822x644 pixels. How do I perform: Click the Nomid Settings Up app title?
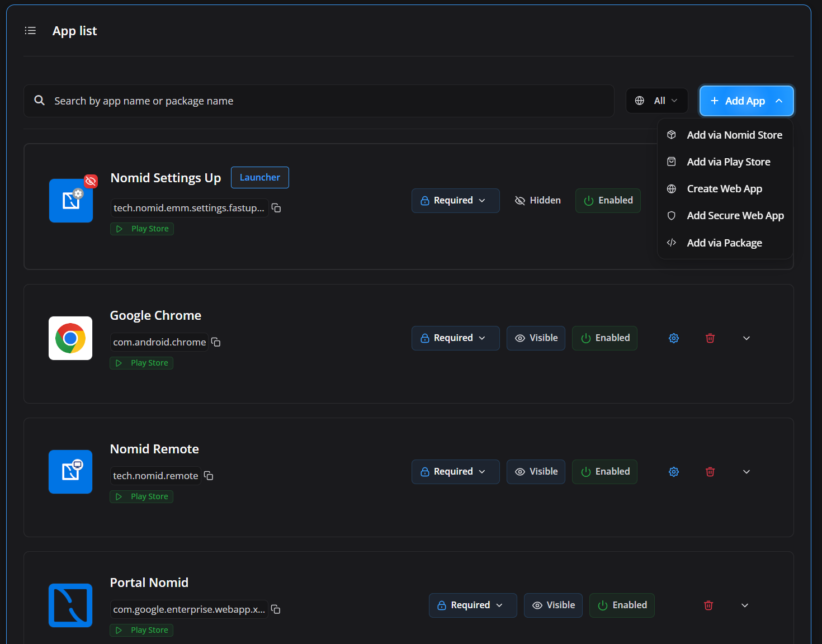(x=166, y=178)
